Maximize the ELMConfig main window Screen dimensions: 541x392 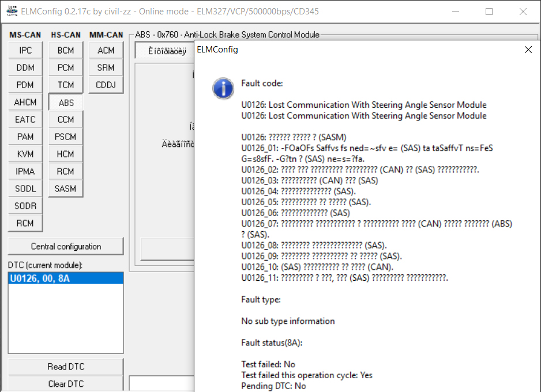tap(489, 12)
